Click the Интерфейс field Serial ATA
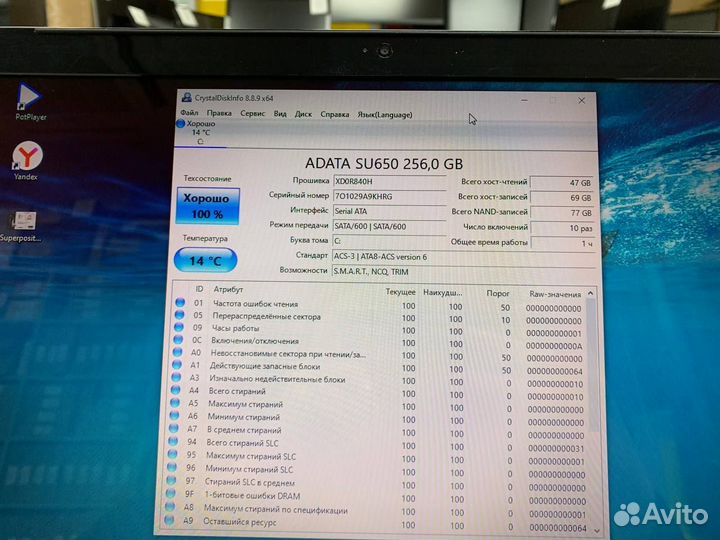 click(x=389, y=211)
